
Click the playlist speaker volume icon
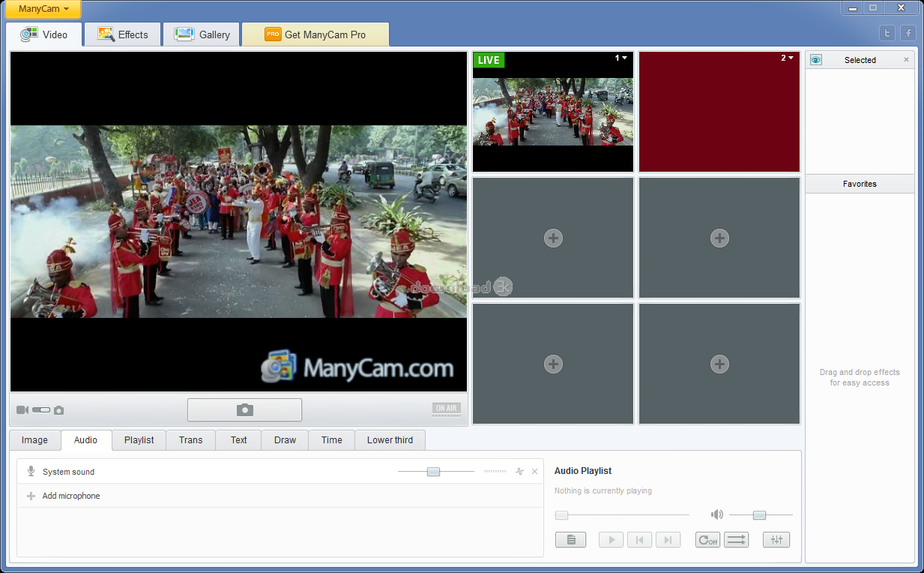coord(717,514)
